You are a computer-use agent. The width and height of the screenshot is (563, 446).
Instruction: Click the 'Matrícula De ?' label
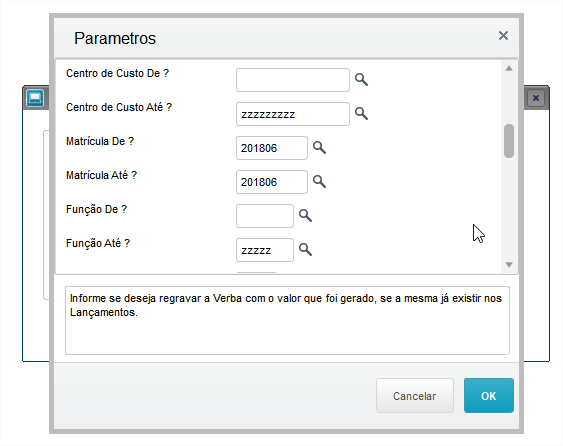tap(100, 141)
